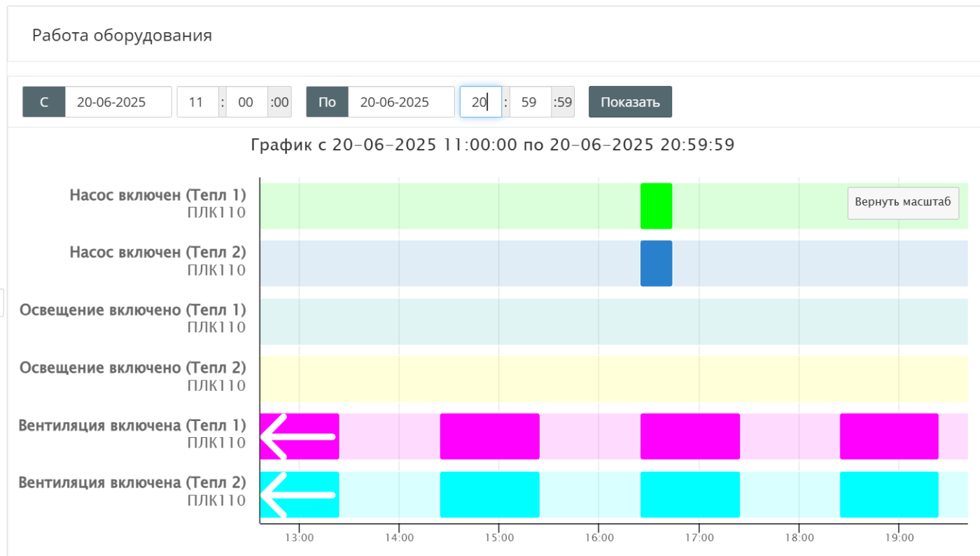Viewport: 980px width, 556px height.
Task: Click the white left arrow in Вентиляция Тепл 1 row
Action: pyautogui.click(x=297, y=436)
